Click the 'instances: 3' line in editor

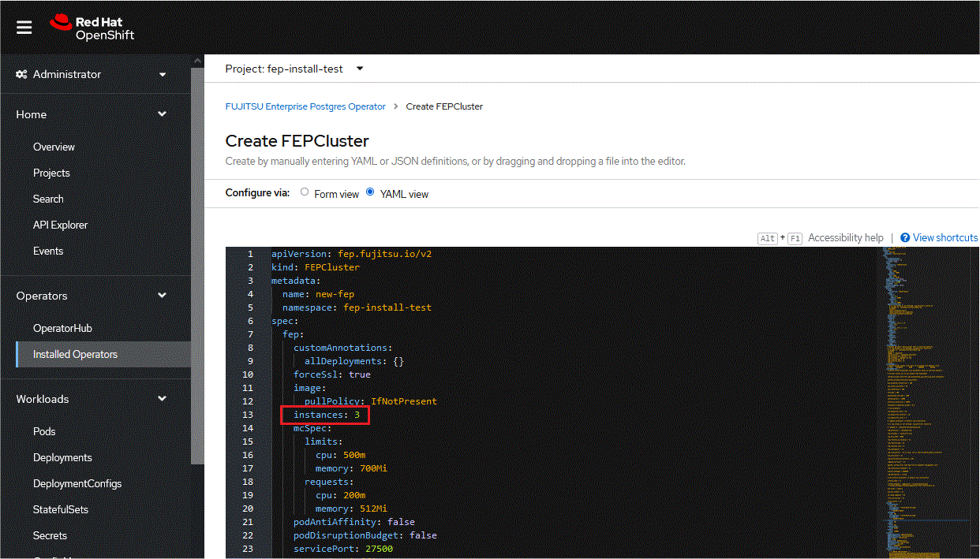click(327, 414)
